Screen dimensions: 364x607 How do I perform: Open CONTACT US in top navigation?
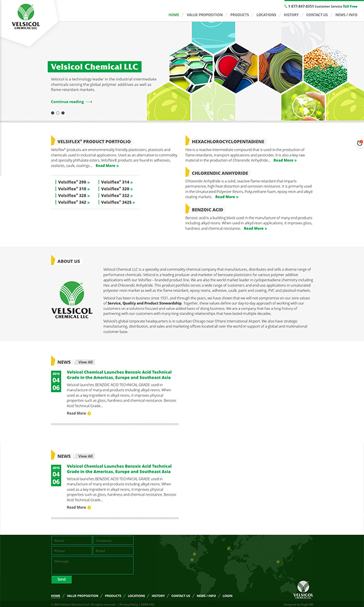tap(317, 15)
